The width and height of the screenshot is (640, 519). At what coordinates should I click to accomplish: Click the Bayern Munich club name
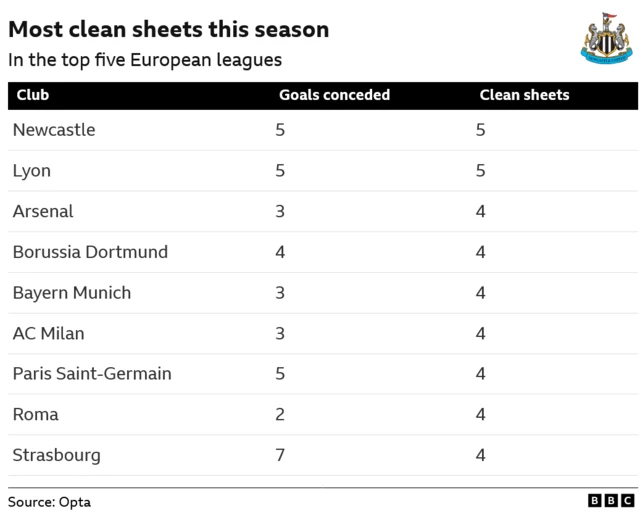pyautogui.click(x=72, y=293)
